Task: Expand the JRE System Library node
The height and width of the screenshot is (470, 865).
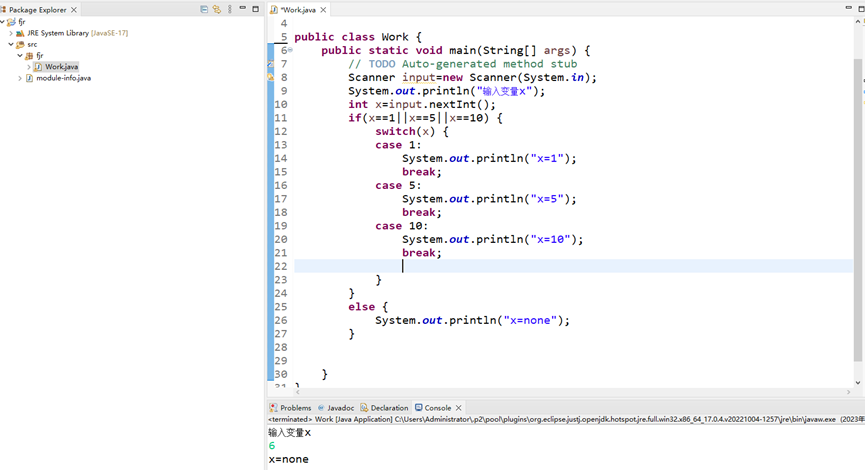Action: 11,33
